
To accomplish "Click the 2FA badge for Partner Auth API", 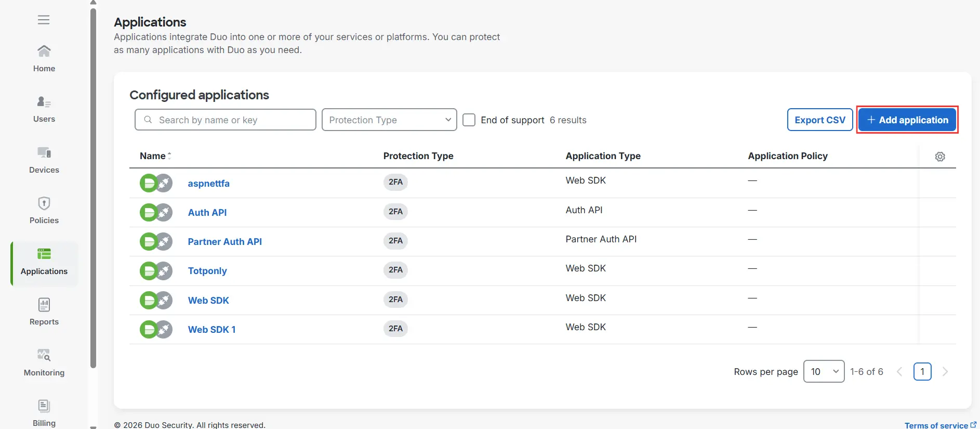I will (395, 241).
